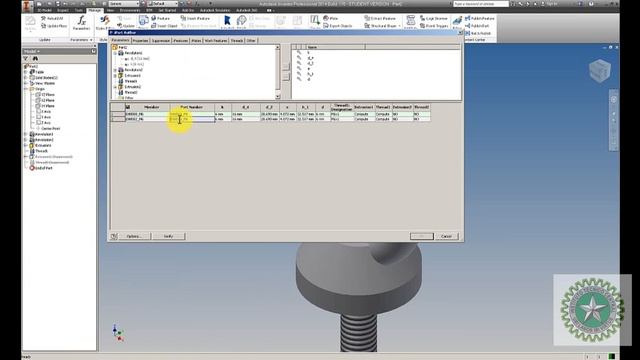
Task: Open the Other tab in iPart Author
Action: point(251,41)
